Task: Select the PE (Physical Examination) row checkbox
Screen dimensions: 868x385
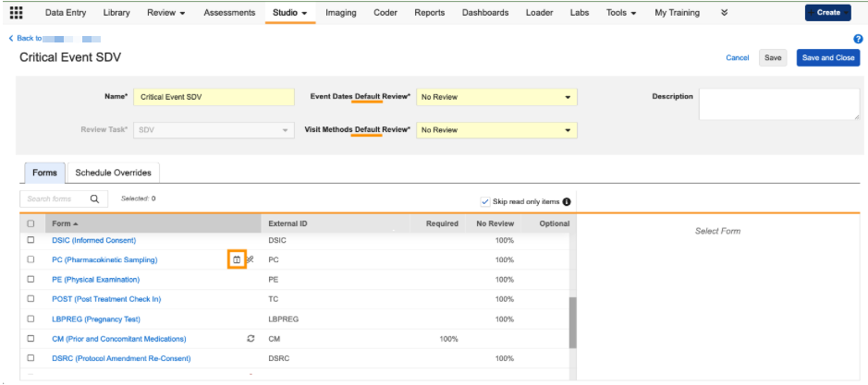Action: point(31,280)
